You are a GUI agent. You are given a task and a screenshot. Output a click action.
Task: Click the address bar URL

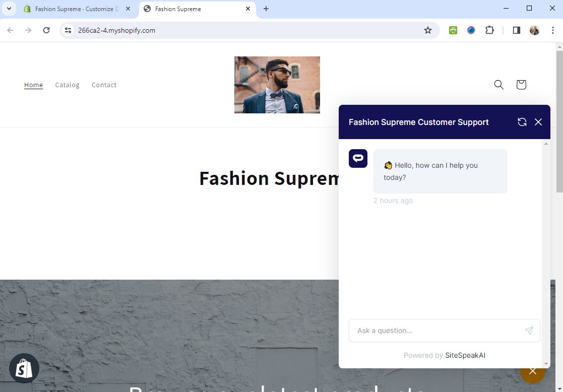coord(117,31)
